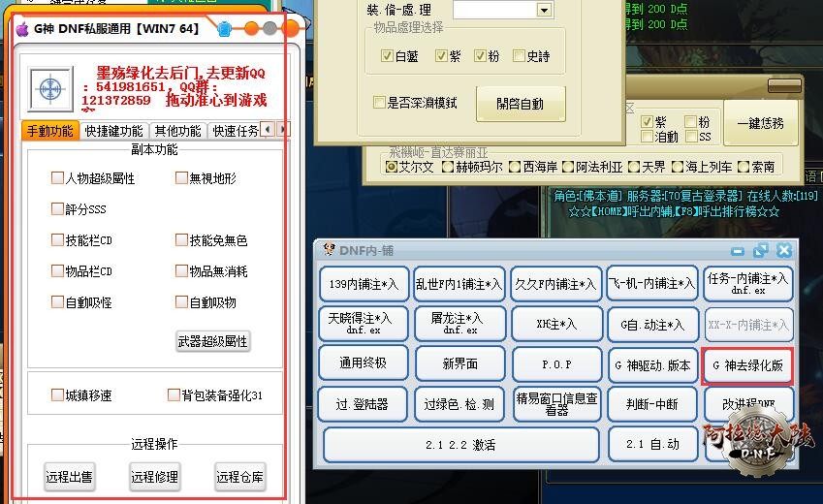Switch to the 手動功能 tab
The image size is (823, 504).
click(x=49, y=131)
